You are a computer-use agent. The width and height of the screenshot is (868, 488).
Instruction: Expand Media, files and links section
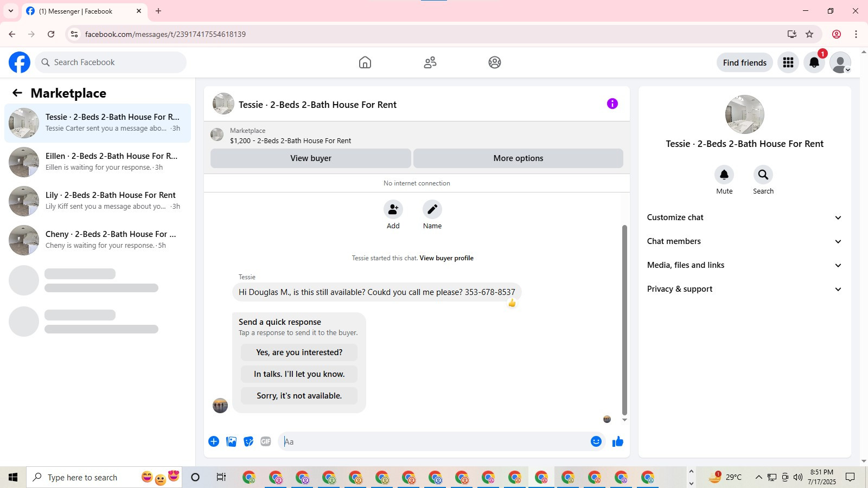[745, 265]
